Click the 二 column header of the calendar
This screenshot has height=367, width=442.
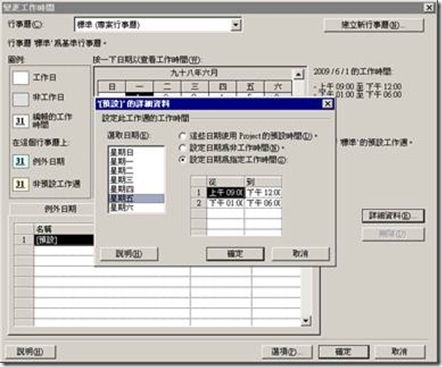[167, 87]
